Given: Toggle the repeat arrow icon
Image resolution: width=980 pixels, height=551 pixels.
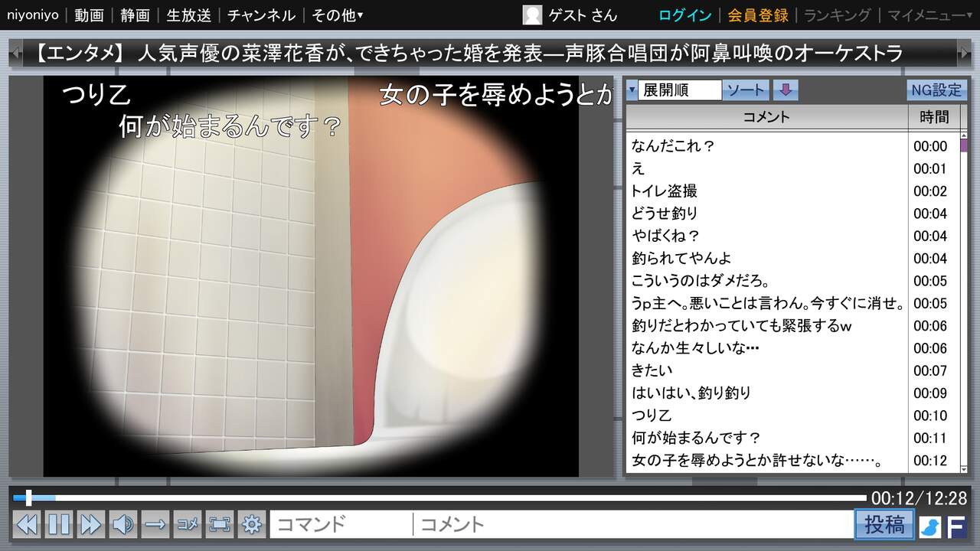Looking at the screenshot, I should 155,524.
